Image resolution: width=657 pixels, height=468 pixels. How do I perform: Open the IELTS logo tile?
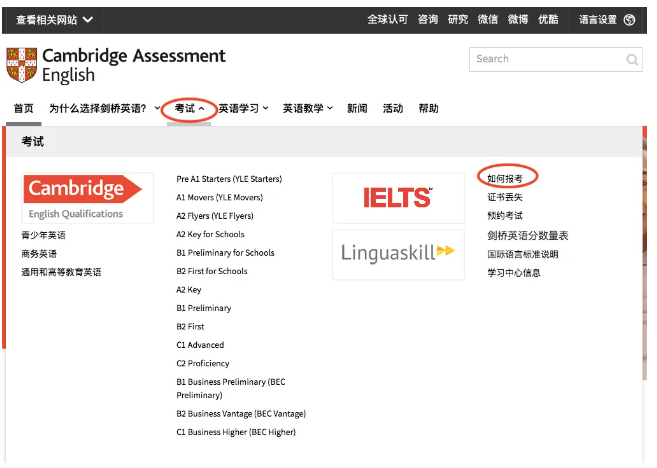point(398,198)
